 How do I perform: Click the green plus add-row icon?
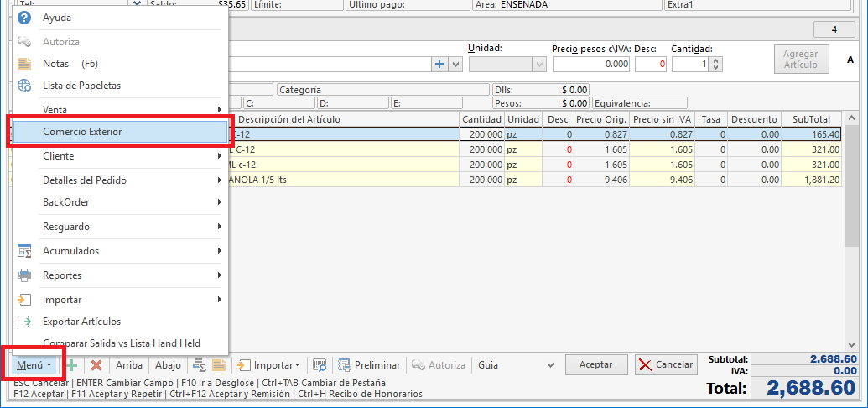[73, 365]
